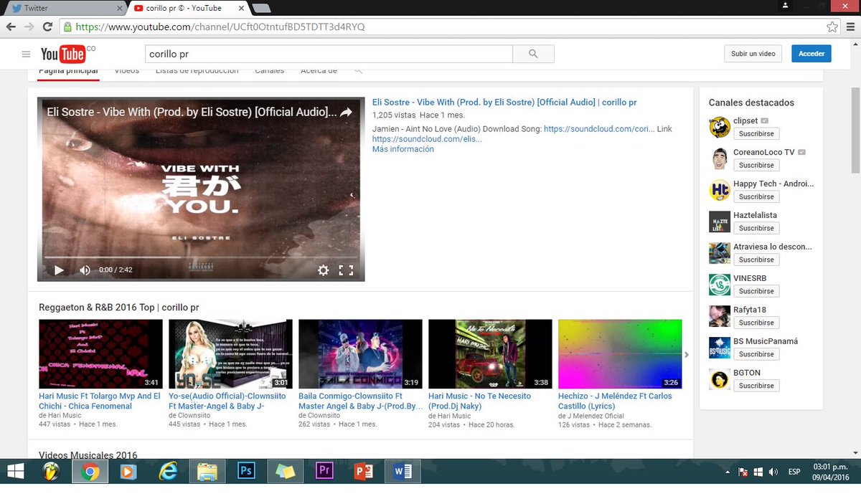Open Hari Music uploader link under Chica Fenomenal
861x504 pixels.
65,416
